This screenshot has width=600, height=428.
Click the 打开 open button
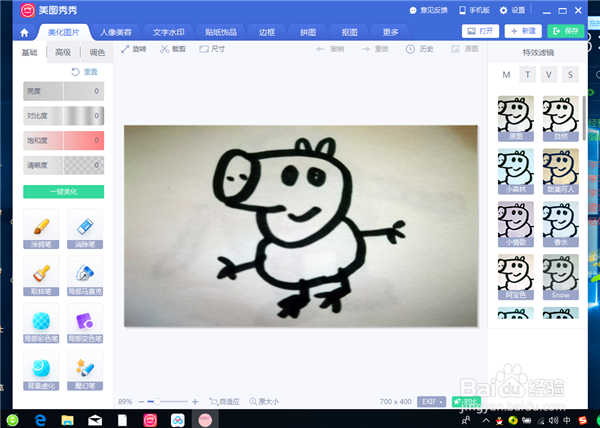pos(481,31)
